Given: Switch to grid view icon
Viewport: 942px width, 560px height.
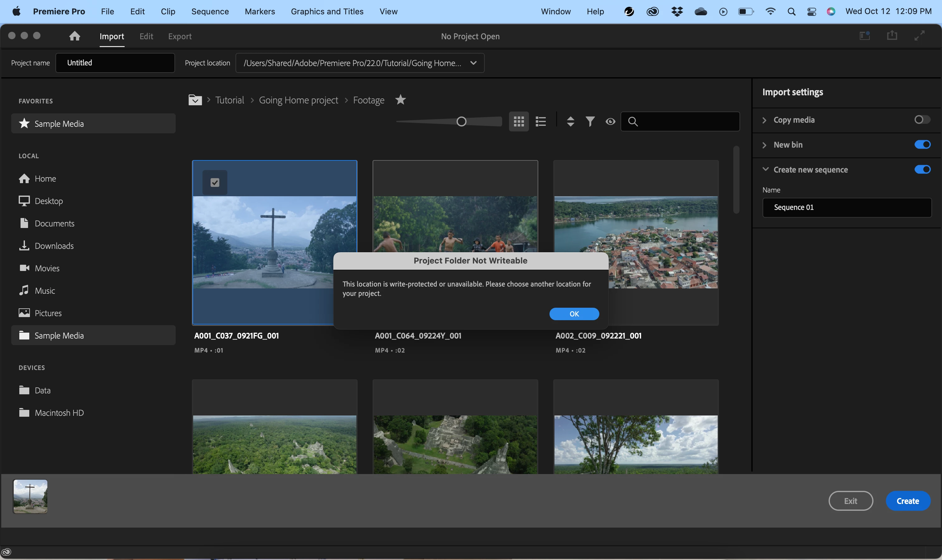Looking at the screenshot, I should point(519,121).
